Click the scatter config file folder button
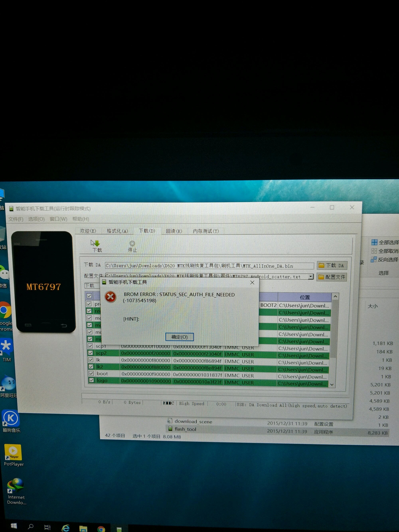The image size is (399, 532). [x=332, y=277]
